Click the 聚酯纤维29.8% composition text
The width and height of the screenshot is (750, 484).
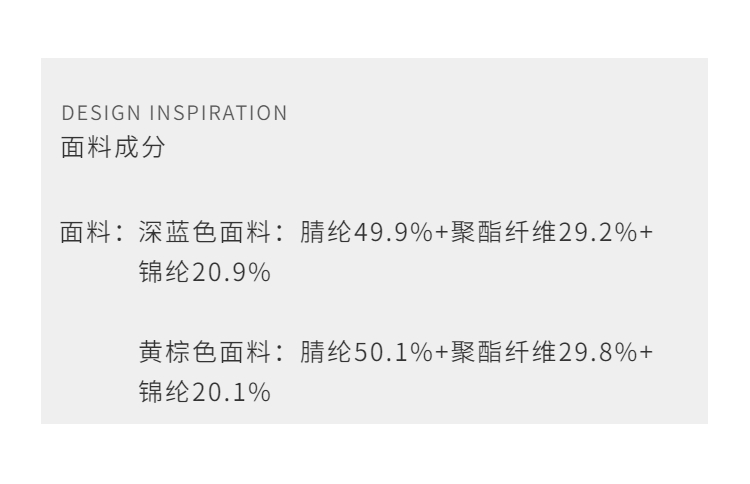coord(546,353)
